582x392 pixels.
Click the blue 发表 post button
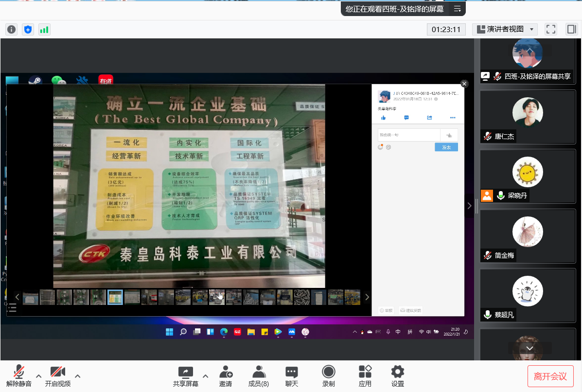(x=446, y=147)
